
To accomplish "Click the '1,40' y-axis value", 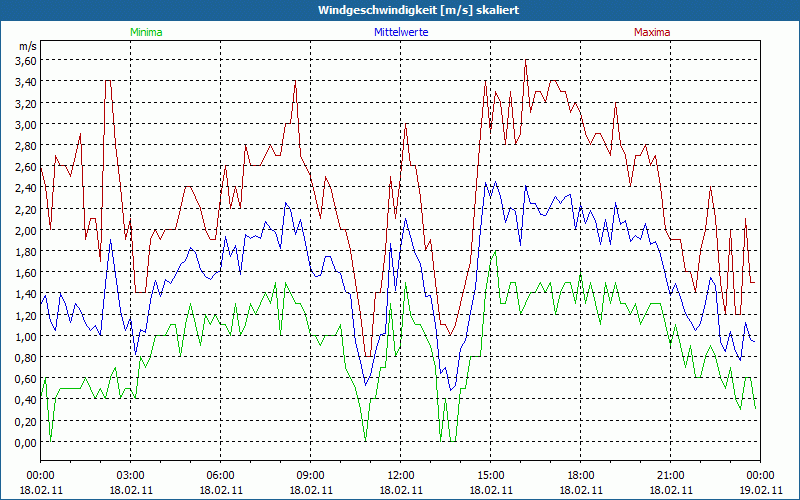I will pos(26,293).
